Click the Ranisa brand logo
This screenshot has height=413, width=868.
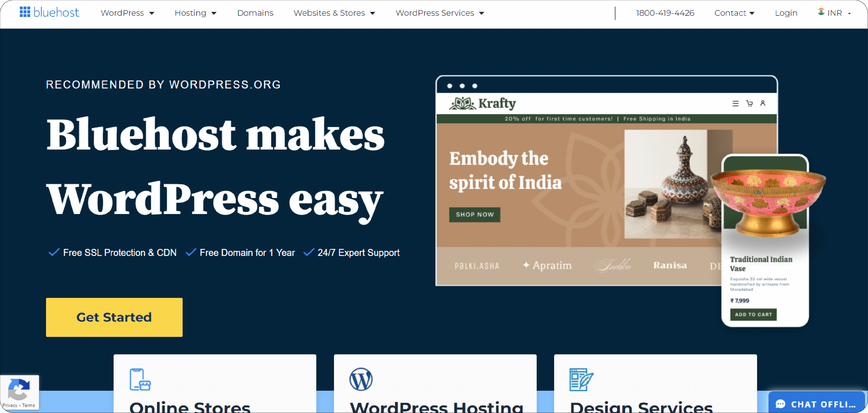[670, 265]
